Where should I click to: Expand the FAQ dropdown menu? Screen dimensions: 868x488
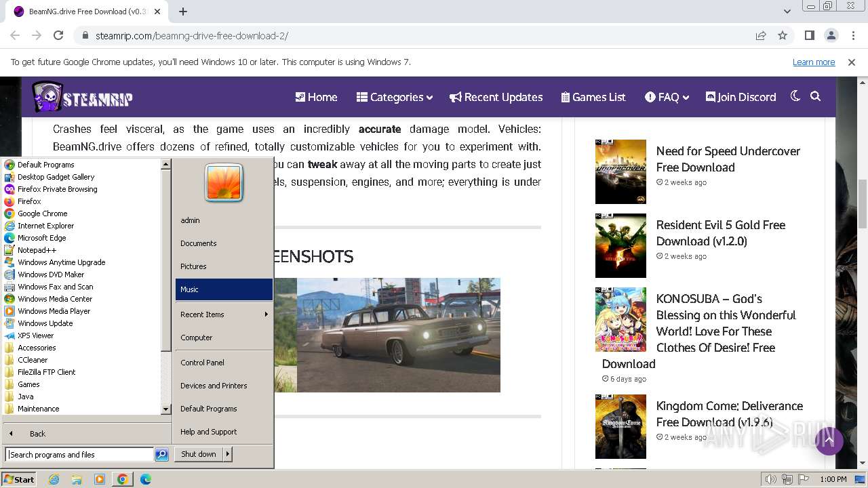667,97
